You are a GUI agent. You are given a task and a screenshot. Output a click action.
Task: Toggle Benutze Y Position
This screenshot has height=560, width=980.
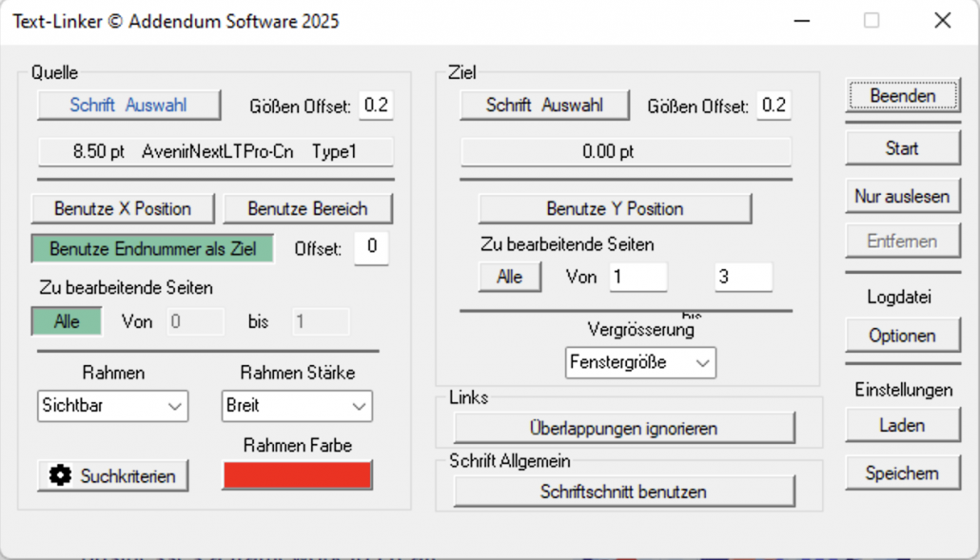point(615,208)
